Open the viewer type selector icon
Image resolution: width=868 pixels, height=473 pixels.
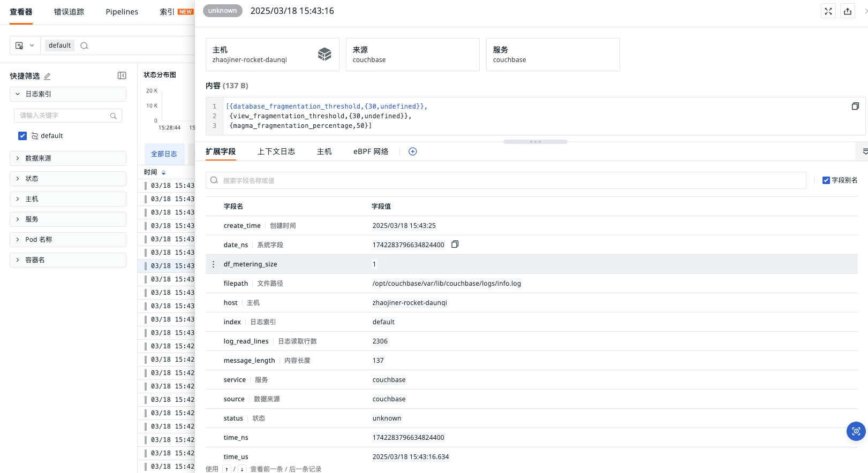25,45
